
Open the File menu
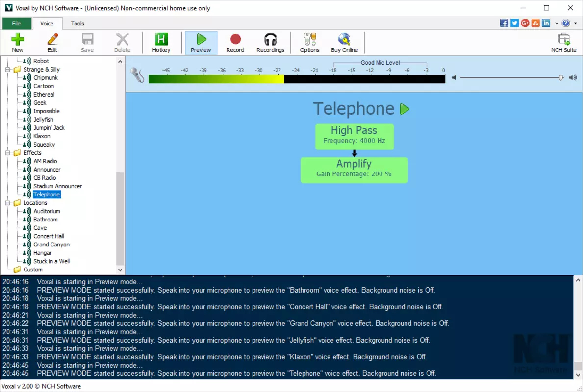pos(16,24)
